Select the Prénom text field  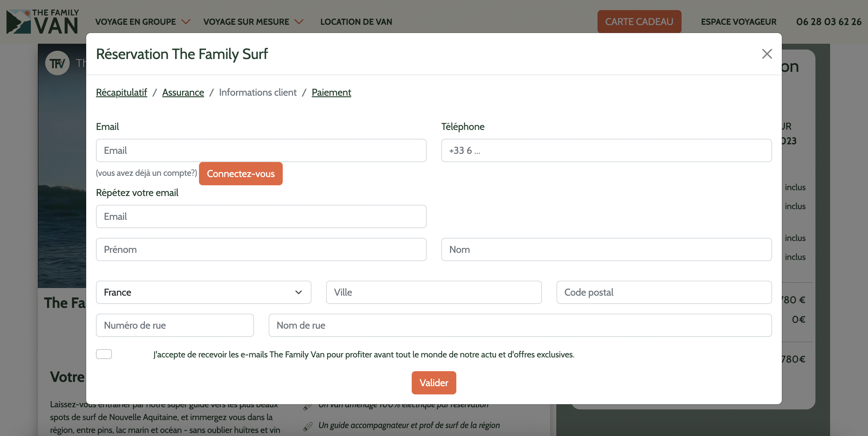261,249
